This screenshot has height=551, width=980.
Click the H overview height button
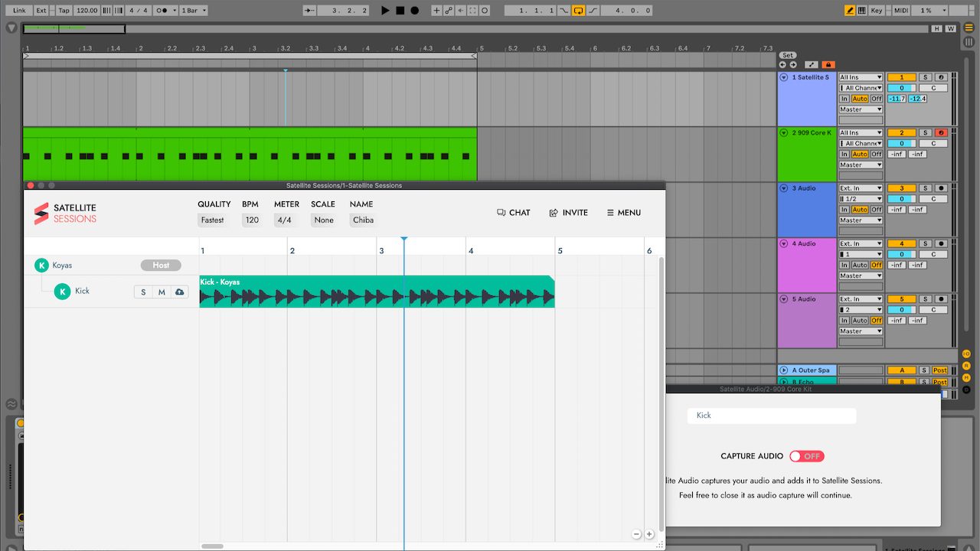click(x=936, y=28)
